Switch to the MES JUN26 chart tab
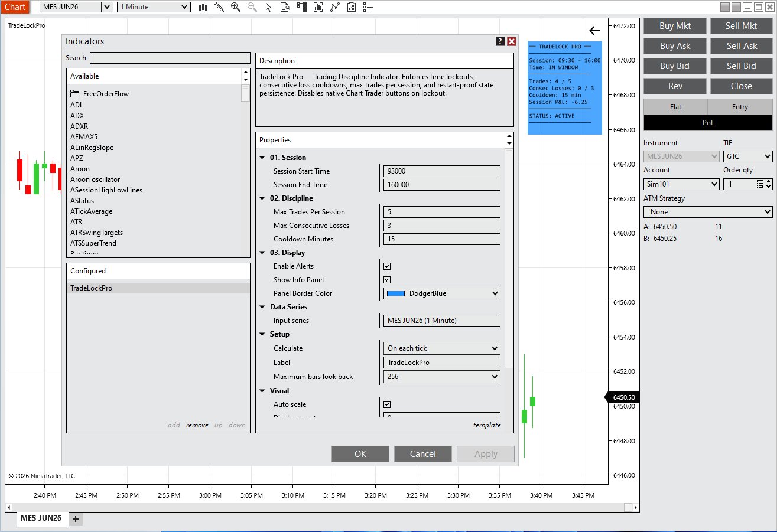 tap(41, 518)
